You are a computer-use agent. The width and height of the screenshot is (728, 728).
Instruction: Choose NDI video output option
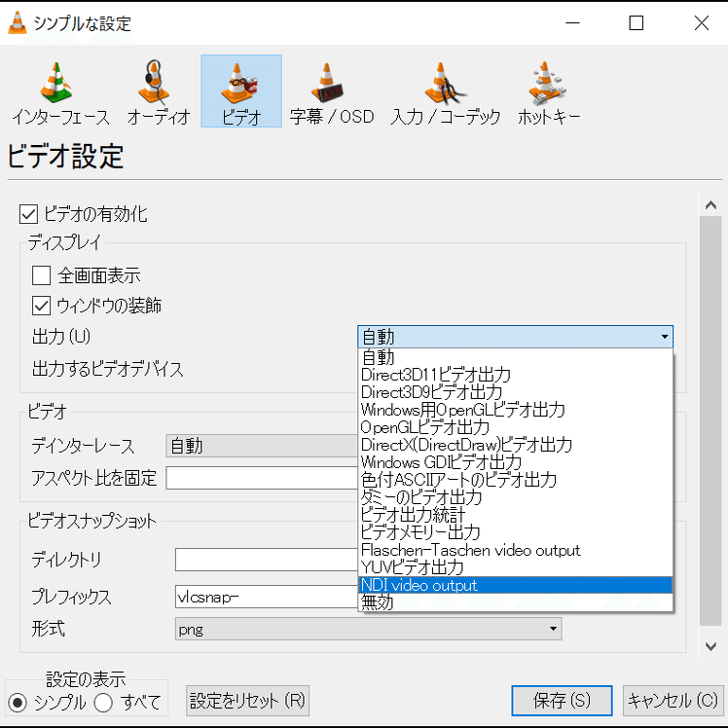pyautogui.click(x=516, y=586)
